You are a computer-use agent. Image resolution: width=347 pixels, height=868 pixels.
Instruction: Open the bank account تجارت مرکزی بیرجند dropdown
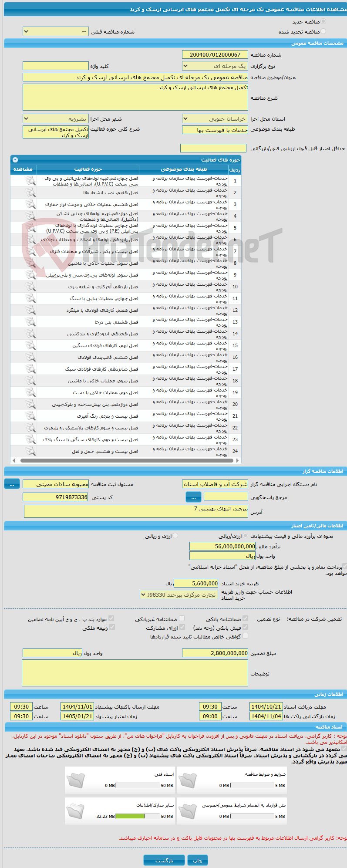click(x=179, y=594)
